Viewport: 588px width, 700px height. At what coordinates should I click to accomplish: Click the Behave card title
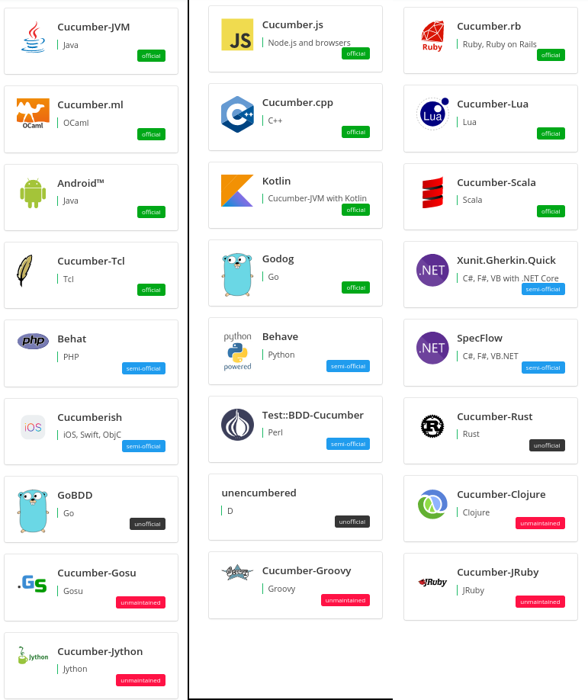(x=280, y=336)
